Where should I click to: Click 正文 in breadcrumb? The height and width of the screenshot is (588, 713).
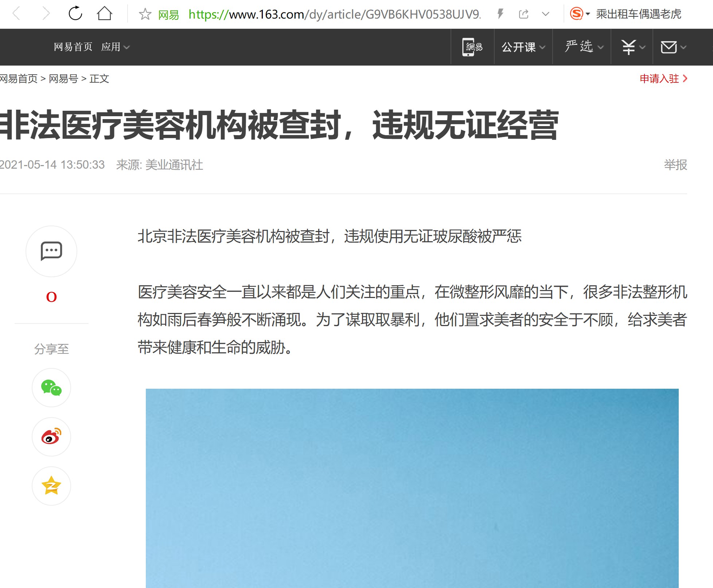(99, 79)
